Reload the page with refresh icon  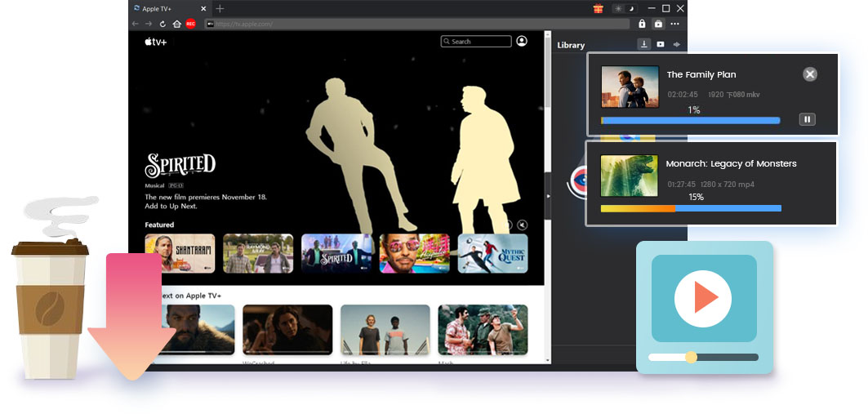point(162,24)
